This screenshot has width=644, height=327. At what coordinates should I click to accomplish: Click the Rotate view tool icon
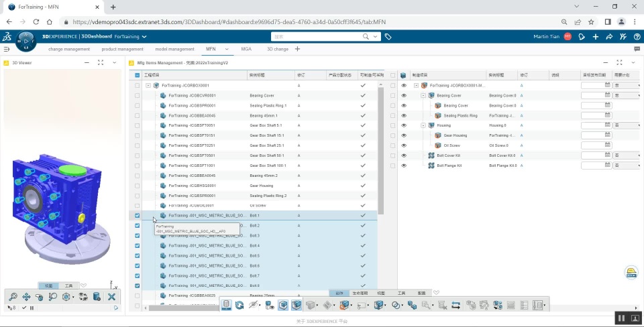click(40, 297)
